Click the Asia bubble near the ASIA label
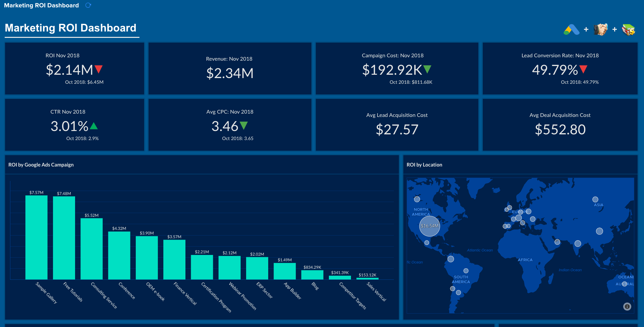Image resolution: width=644 pixels, height=327 pixels. 595,199
